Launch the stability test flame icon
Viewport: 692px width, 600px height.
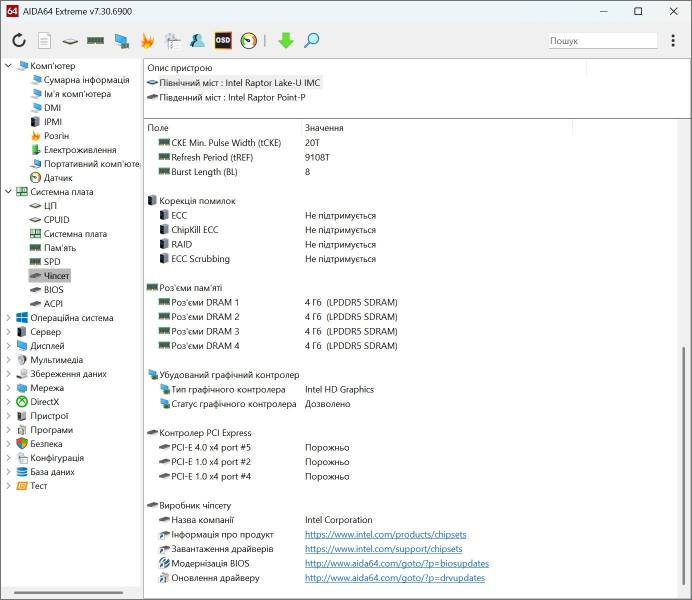(147, 41)
